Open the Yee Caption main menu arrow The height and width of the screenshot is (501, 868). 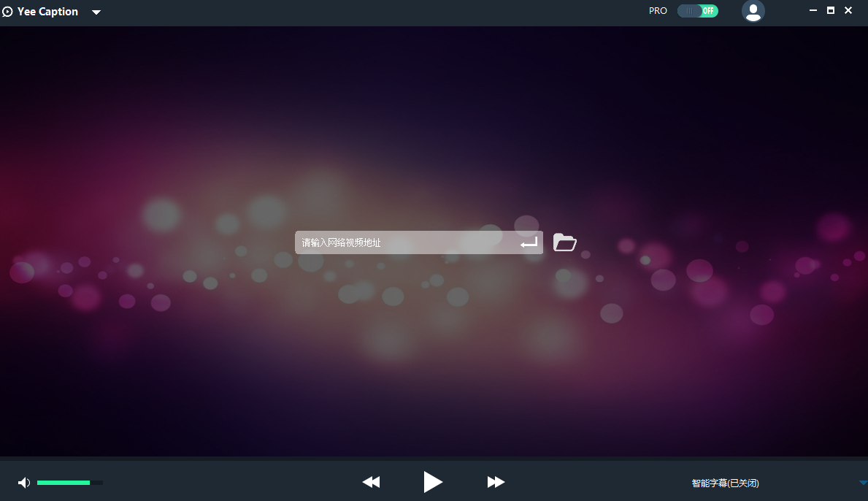coord(96,12)
